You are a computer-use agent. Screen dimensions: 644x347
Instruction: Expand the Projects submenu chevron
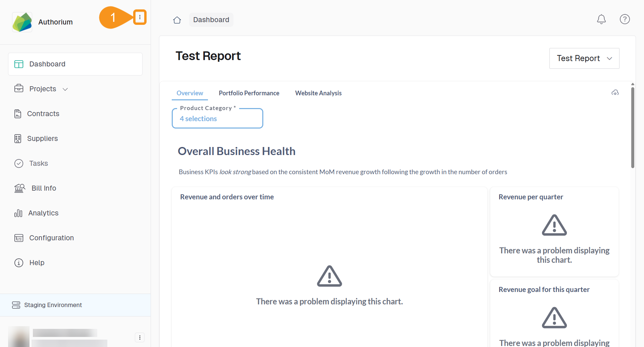(65, 89)
